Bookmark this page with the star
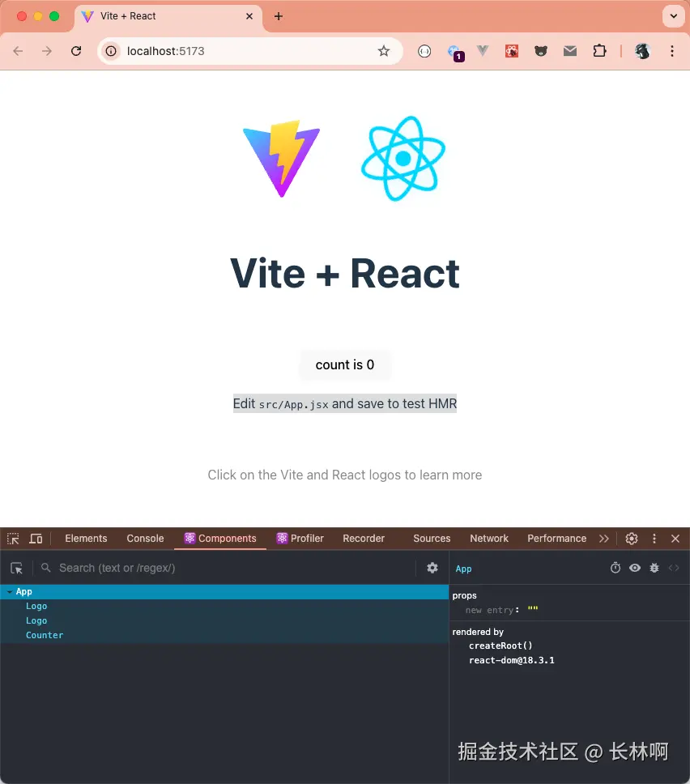This screenshot has height=784, width=690. (x=384, y=51)
